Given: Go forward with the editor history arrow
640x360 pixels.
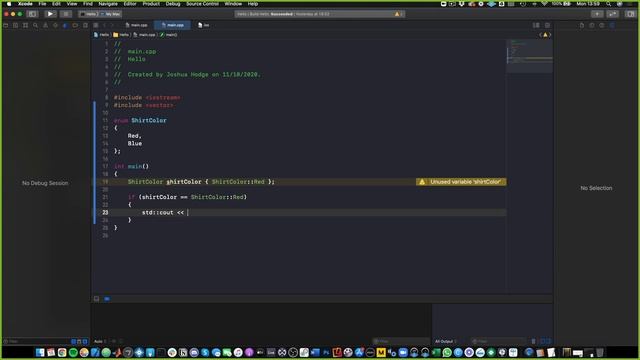Looking at the screenshot, I should (x=113, y=25).
